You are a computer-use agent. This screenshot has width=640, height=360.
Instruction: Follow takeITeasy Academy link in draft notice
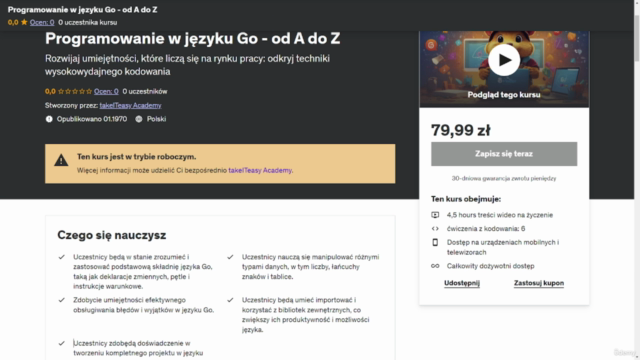pos(260,170)
